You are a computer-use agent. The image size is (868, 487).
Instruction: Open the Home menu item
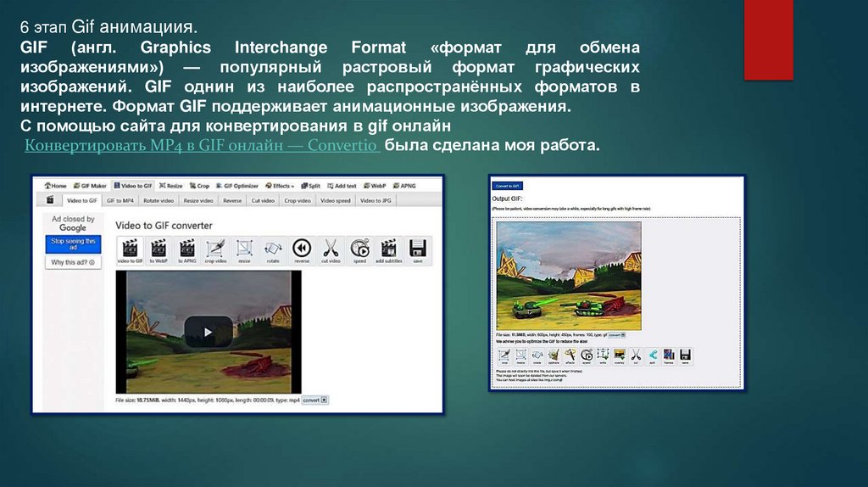(55, 186)
